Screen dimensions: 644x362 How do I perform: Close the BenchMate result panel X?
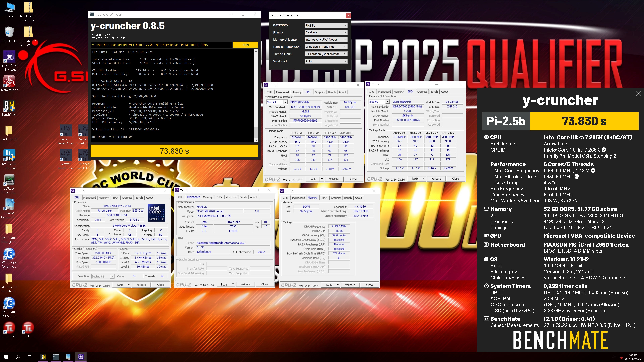click(x=638, y=93)
